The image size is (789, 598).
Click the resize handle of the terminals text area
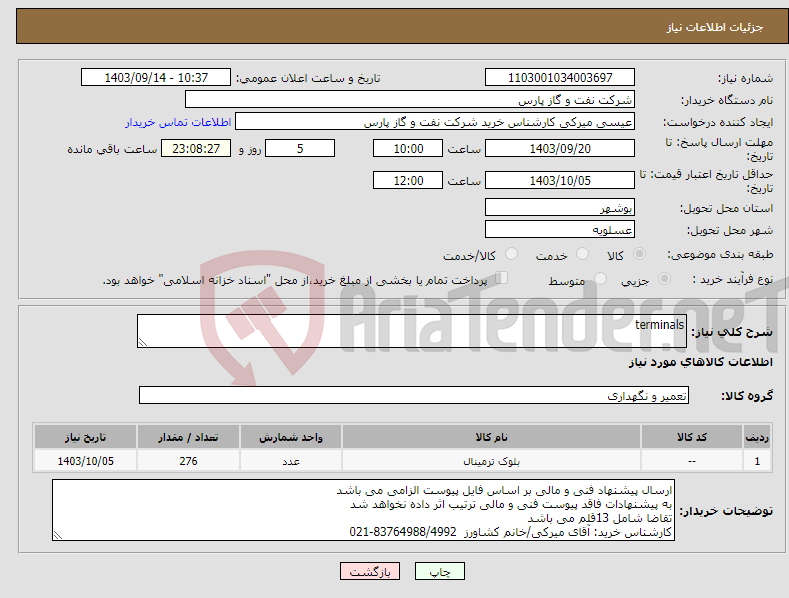(143, 342)
